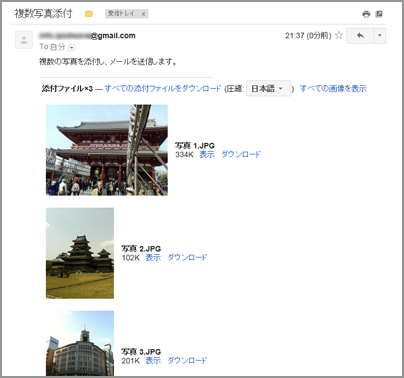
Task: Open the clock building thumbnail 写真 3.JPG
Action: [80, 343]
